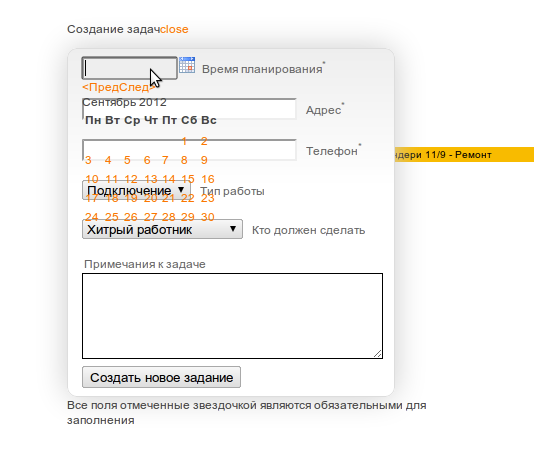The height and width of the screenshot is (457, 534).
Task: Select September 1 in the calendar
Action: click(x=184, y=141)
